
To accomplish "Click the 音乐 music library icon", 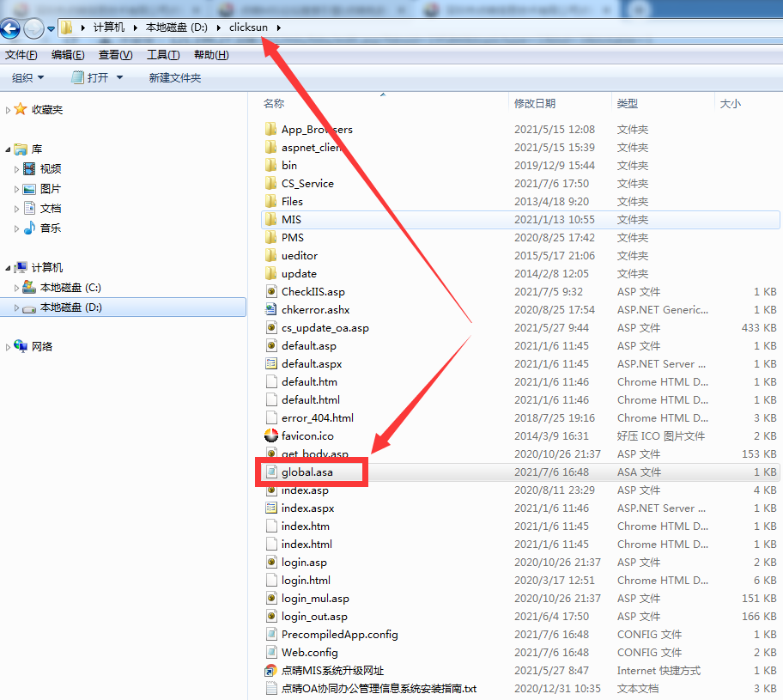I will tap(29, 228).
